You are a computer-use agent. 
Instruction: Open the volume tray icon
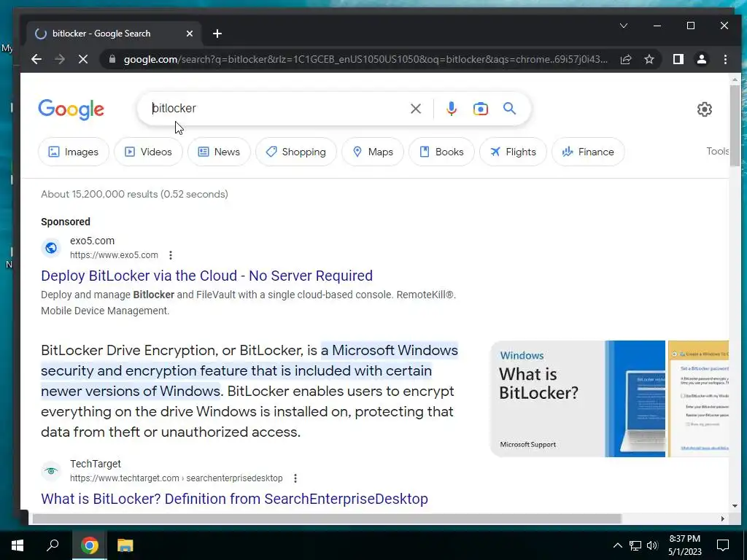tap(652, 545)
